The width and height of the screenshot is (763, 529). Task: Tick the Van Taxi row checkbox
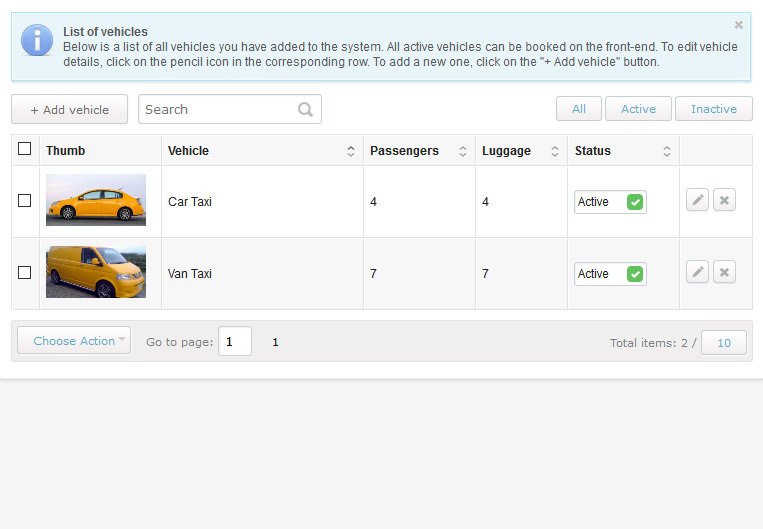pyautogui.click(x=24, y=273)
